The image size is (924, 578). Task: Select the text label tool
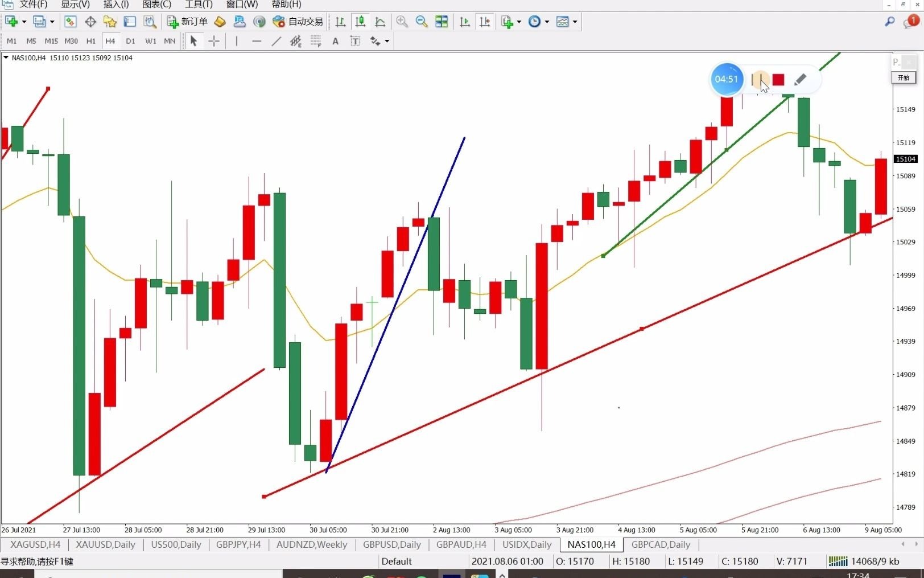[x=355, y=41]
